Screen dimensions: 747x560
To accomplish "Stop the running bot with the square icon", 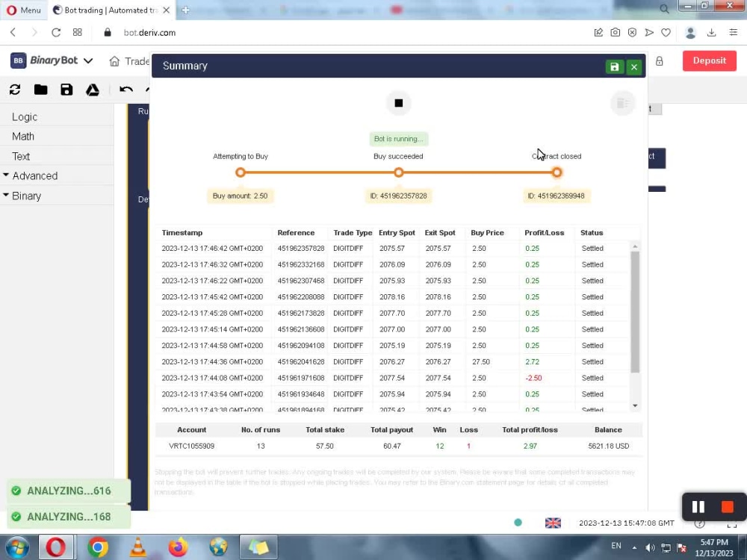I will (398, 103).
